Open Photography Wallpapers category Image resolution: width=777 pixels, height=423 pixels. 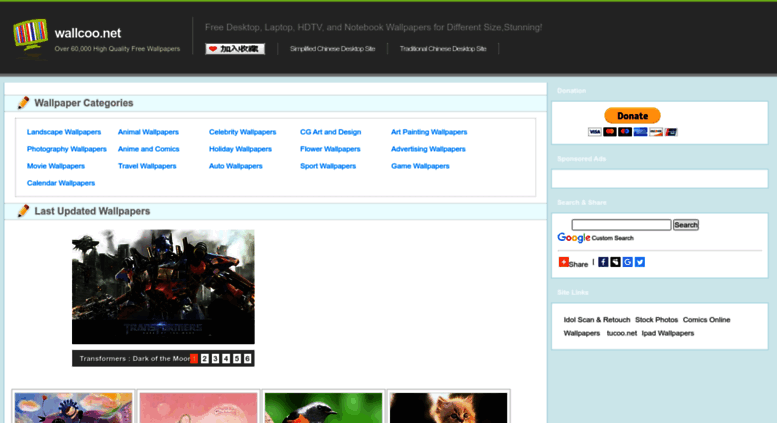(67, 149)
